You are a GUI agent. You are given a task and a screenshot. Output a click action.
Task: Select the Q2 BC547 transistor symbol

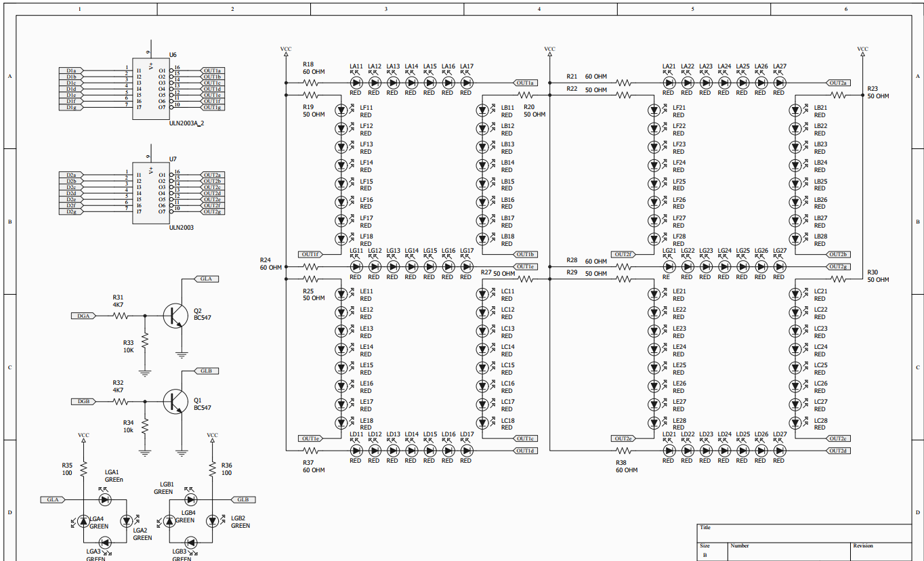175,316
